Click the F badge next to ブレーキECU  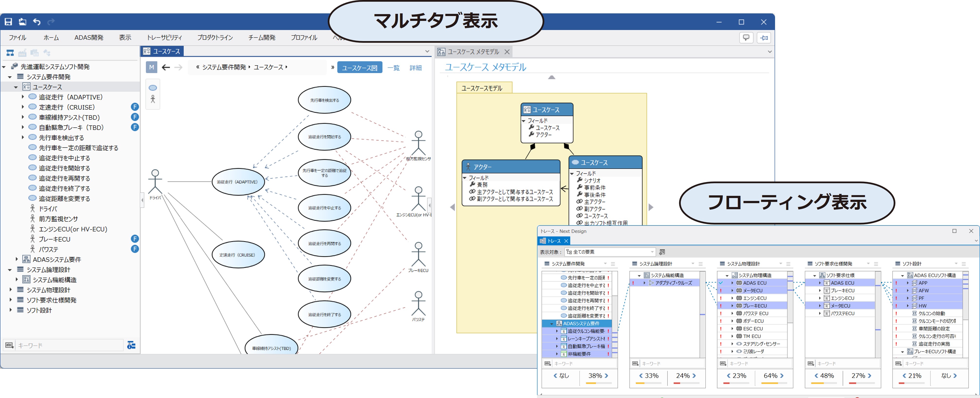[135, 239]
